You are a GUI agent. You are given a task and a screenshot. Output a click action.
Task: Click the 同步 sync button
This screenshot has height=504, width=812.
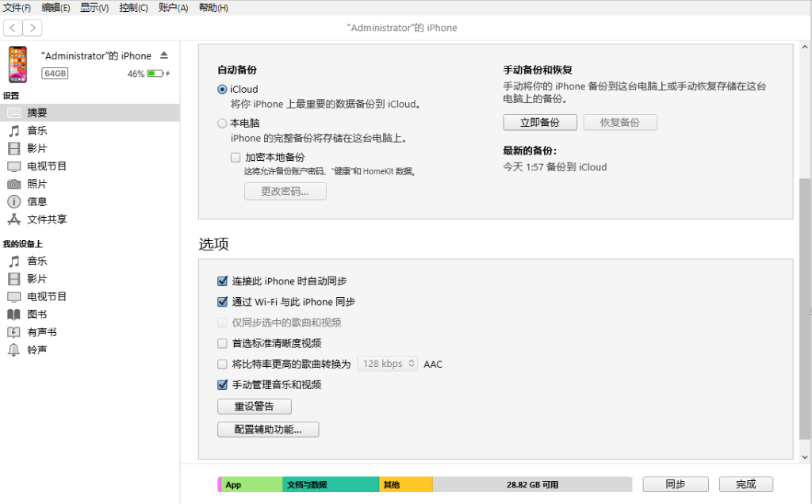coord(676,484)
